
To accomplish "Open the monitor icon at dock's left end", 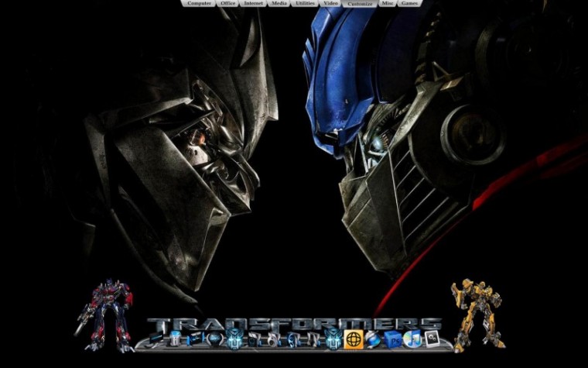I will tap(156, 339).
